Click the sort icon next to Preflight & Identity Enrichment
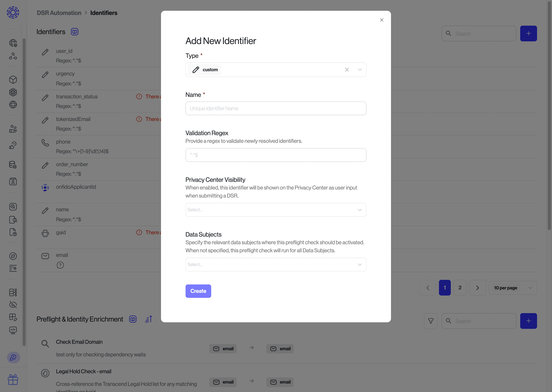Image resolution: width=552 pixels, height=392 pixels. pyautogui.click(x=148, y=319)
